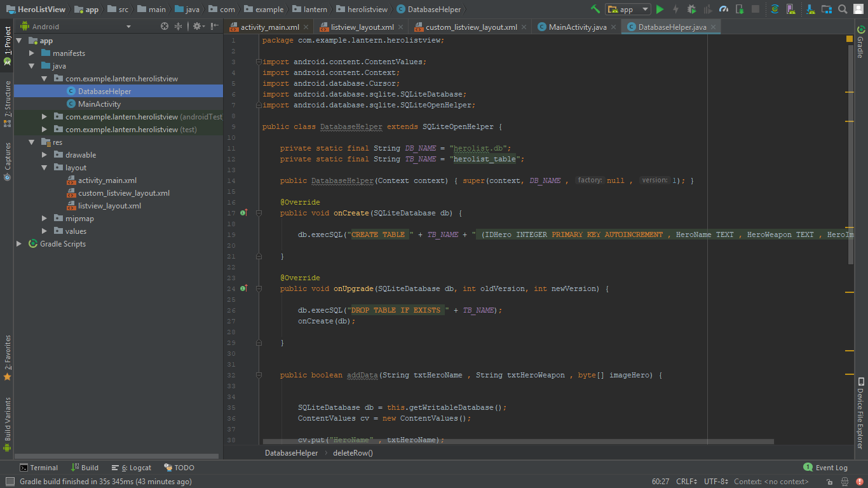Open the Android Profiler gauge icon

point(723,9)
